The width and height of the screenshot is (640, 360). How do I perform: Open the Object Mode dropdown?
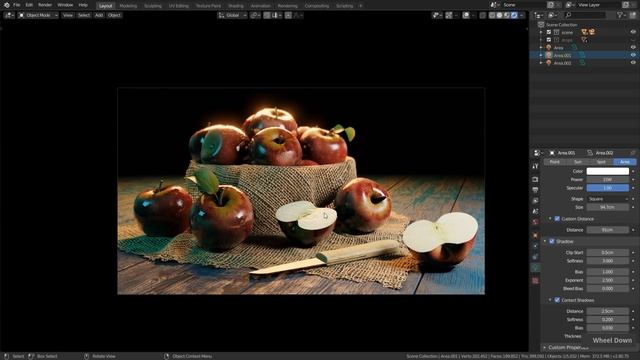(38, 15)
